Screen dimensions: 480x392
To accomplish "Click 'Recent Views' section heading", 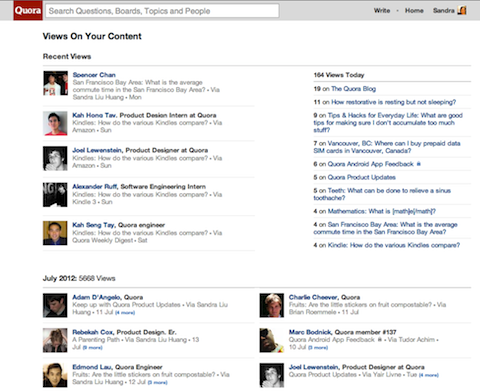I will click(x=67, y=56).
